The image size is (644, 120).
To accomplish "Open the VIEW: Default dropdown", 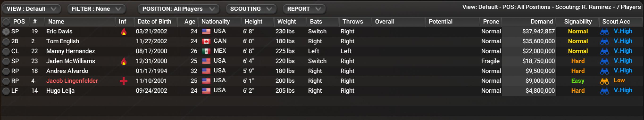I will (31, 9).
